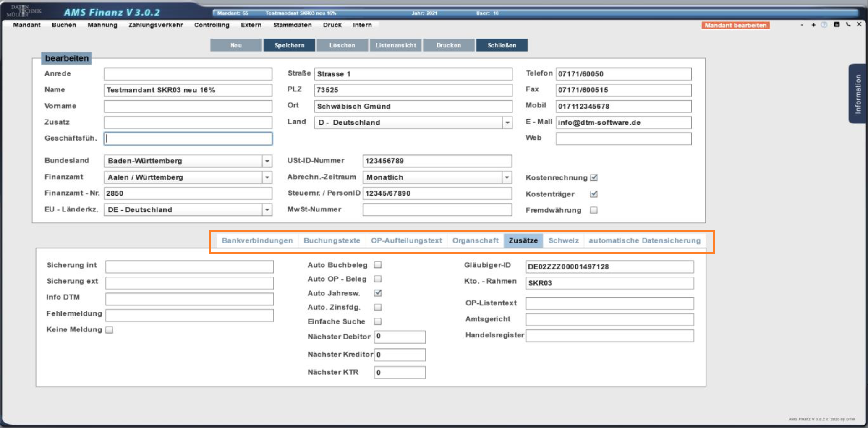868x428 pixels.
Task: Check the Keine Meldung checkbox
Action: point(110,330)
